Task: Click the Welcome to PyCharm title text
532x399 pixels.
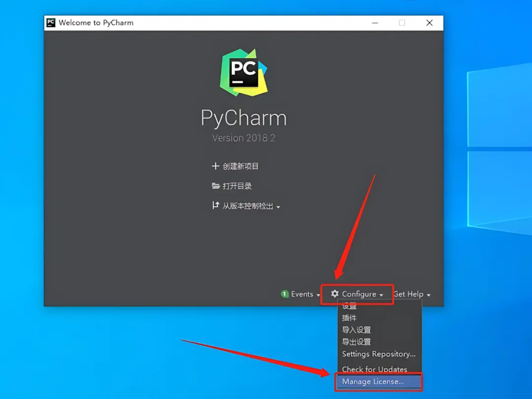Action: (96, 23)
